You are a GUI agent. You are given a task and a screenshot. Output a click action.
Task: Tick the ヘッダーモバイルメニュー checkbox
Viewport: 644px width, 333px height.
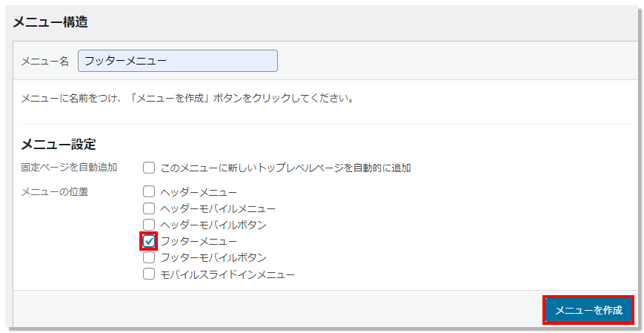click(149, 208)
